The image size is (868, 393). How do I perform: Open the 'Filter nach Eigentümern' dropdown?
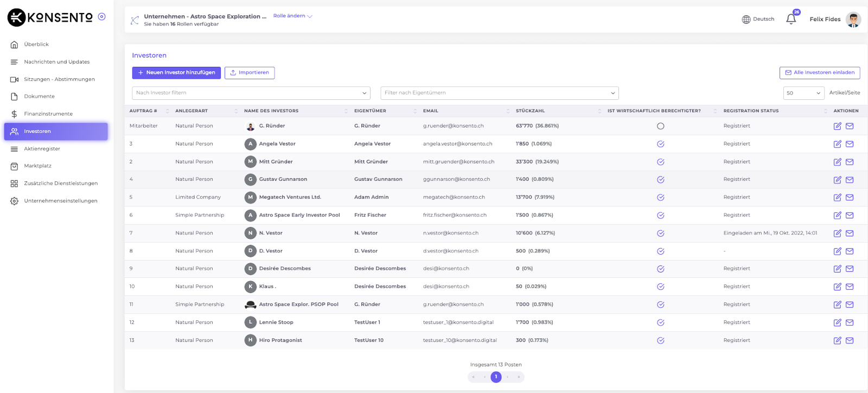click(x=499, y=93)
